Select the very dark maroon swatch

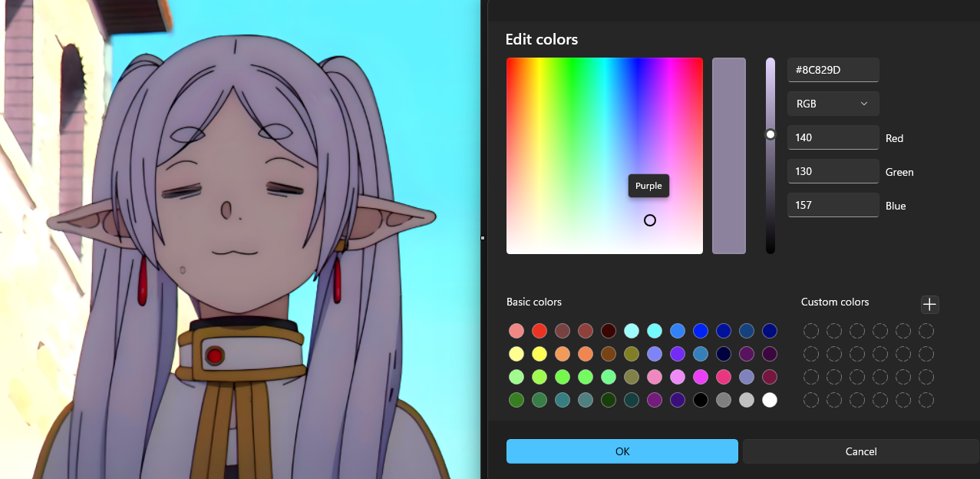coord(609,331)
